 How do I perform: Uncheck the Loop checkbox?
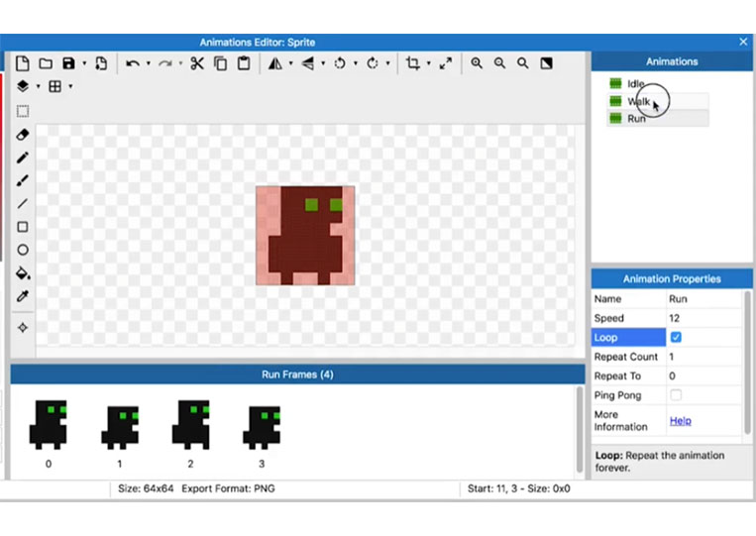[x=676, y=338]
